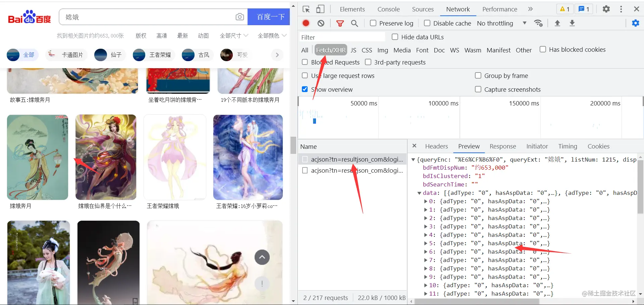Click the import HAR file upload icon
Screen dimensions: 644x305
[x=557, y=23]
